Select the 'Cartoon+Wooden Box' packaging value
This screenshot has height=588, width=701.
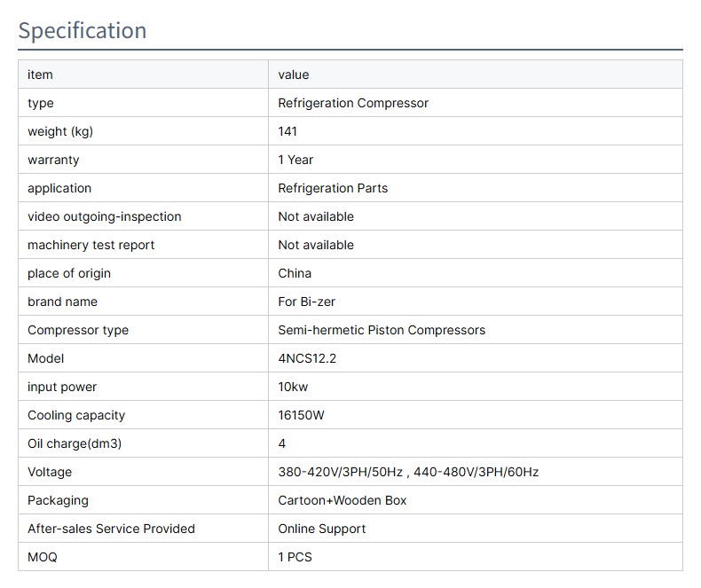pos(343,500)
